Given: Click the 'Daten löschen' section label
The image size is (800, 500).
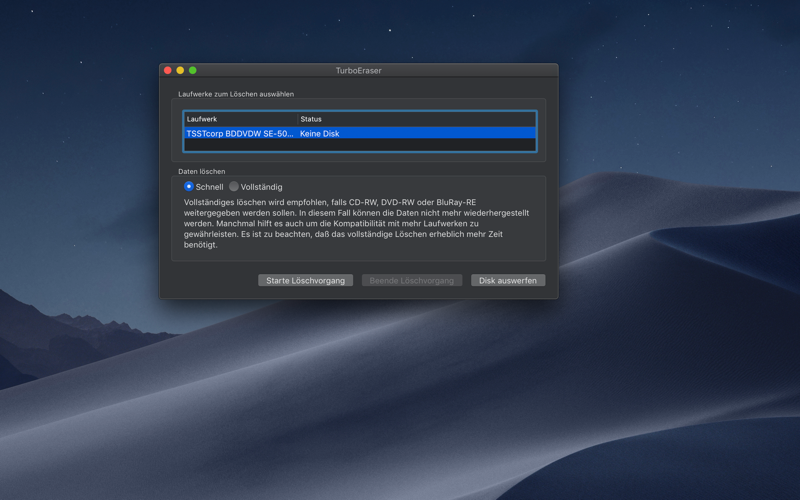Looking at the screenshot, I should pyautogui.click(x=202, y=171).
